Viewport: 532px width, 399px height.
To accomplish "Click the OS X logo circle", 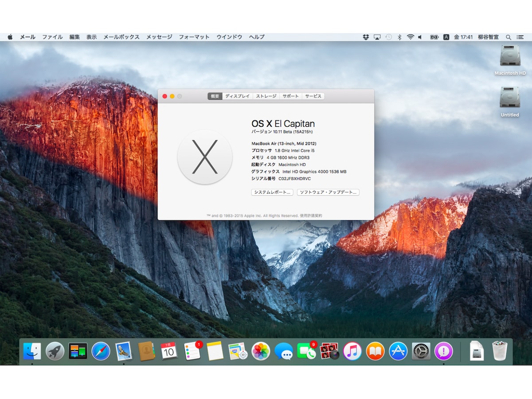I will pos(205,157).
